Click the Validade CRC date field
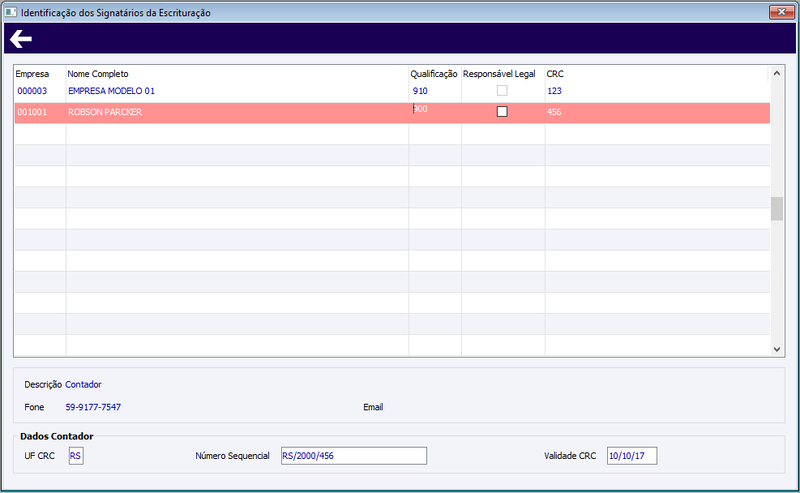The width and height of the screenshot is (800, 493). coord(632,456)
